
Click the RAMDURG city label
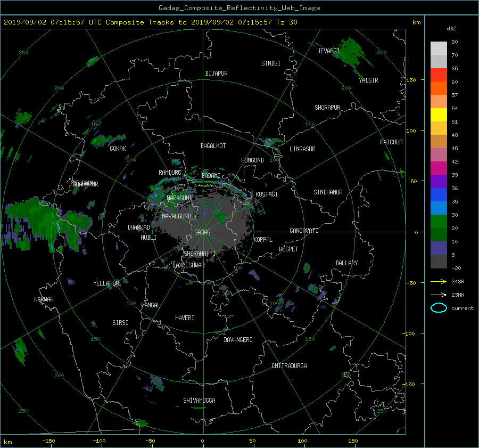170,173
